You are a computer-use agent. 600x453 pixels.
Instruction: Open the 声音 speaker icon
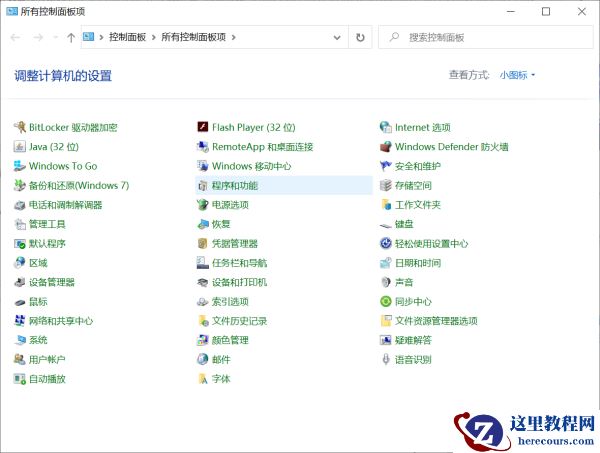385,282
